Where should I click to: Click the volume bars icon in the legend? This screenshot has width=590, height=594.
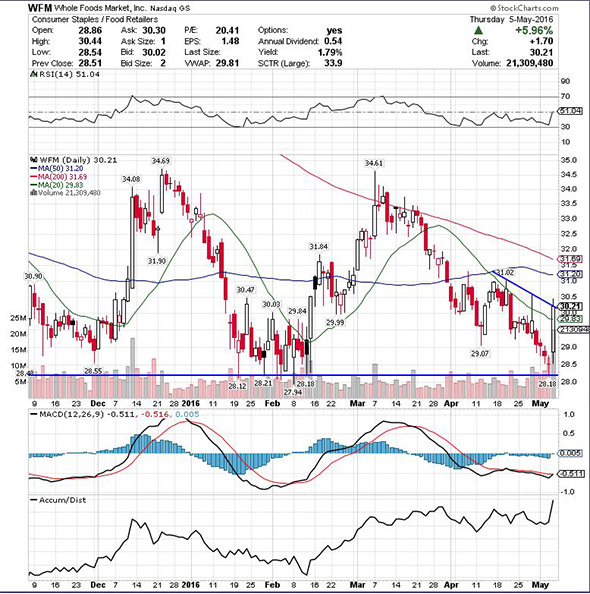point(33,193)
